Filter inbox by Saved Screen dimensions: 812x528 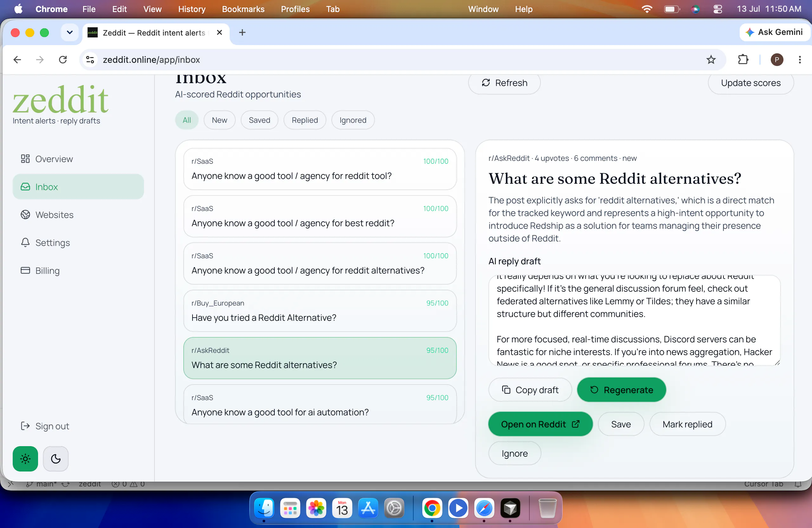coord(259,120)
